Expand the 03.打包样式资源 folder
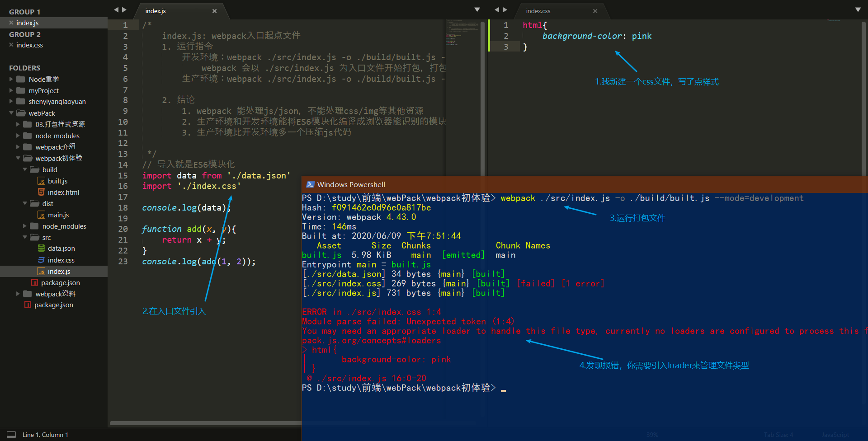This screenshot has height=441, width=868. pos(18,124)
